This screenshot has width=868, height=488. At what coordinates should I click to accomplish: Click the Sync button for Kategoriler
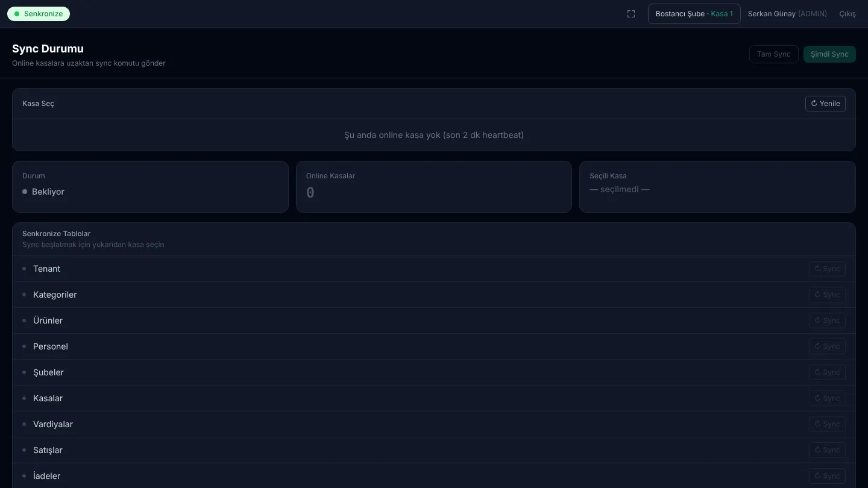[827, 295]
